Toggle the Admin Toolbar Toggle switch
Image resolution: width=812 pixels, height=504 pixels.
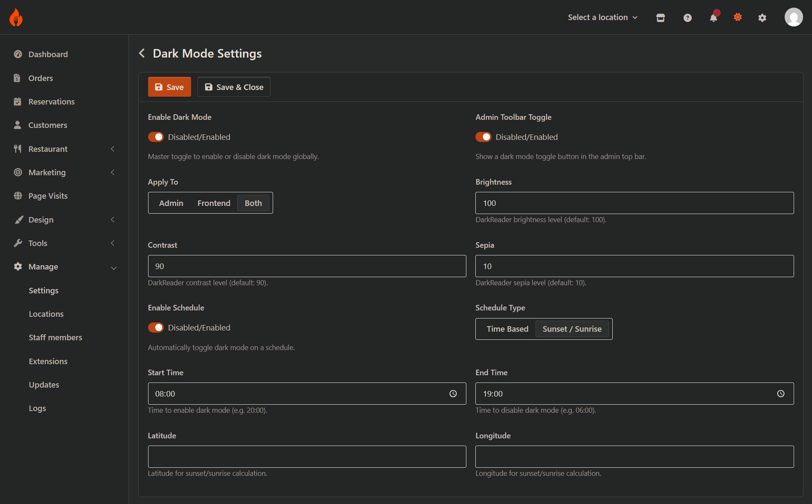point(483,137)
